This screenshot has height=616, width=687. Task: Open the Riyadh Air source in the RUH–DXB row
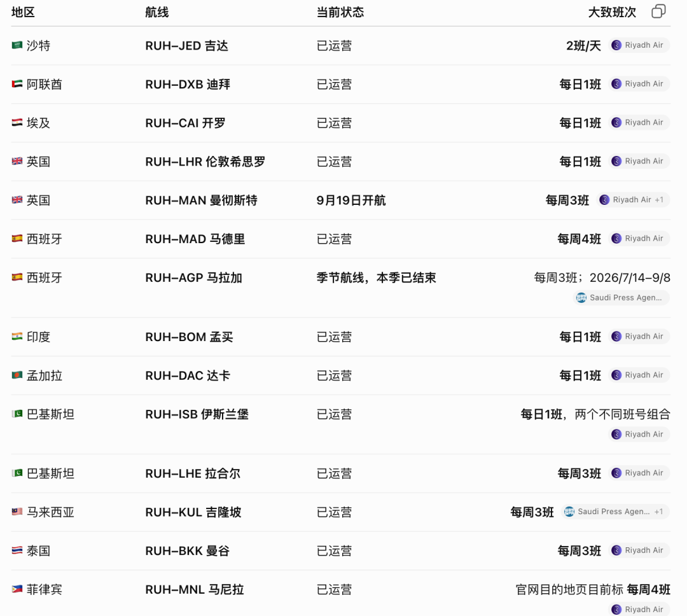pyautogui.click(x=639, y=84)
